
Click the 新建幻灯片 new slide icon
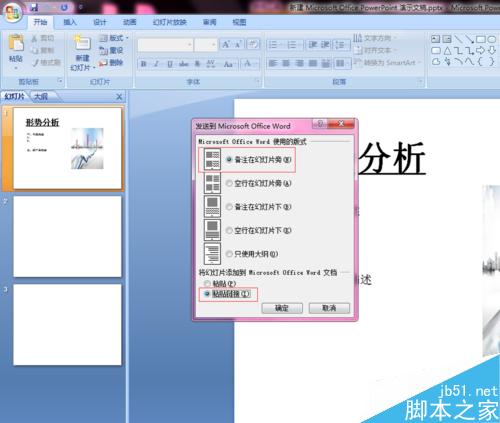pyautogui.click(x=82, y=44)
